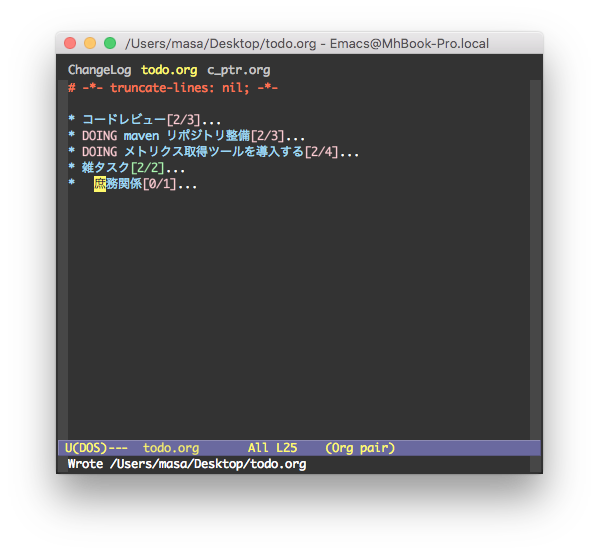Click the truncate-lines comment line
The height and width of the screenshot is (554, 599).
click(173, 88)
